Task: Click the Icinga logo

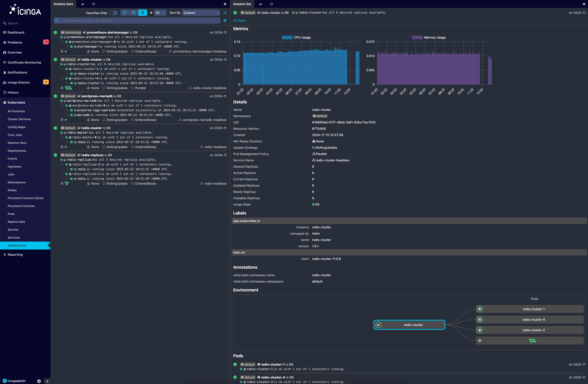Action: [25, 10]
